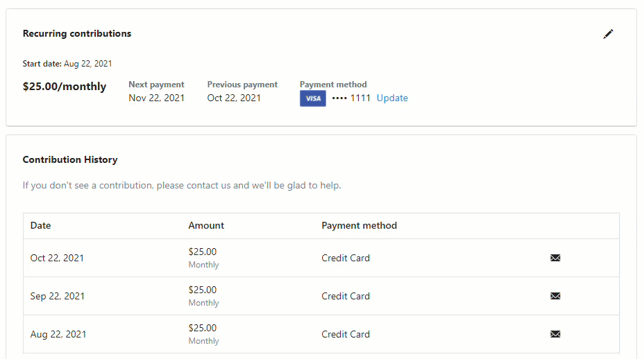Click the Amount column header
The image size is (644, 359).
coord(206,225)
